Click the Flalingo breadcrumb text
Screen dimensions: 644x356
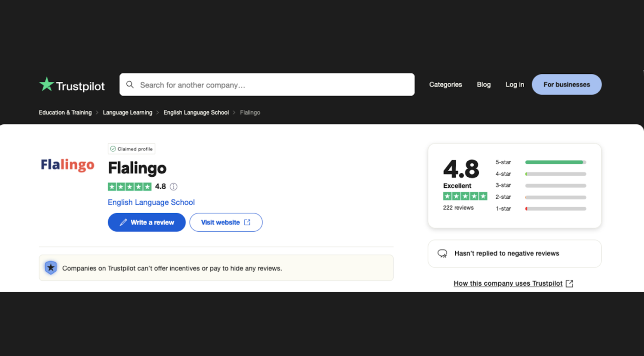coord(250,112)
